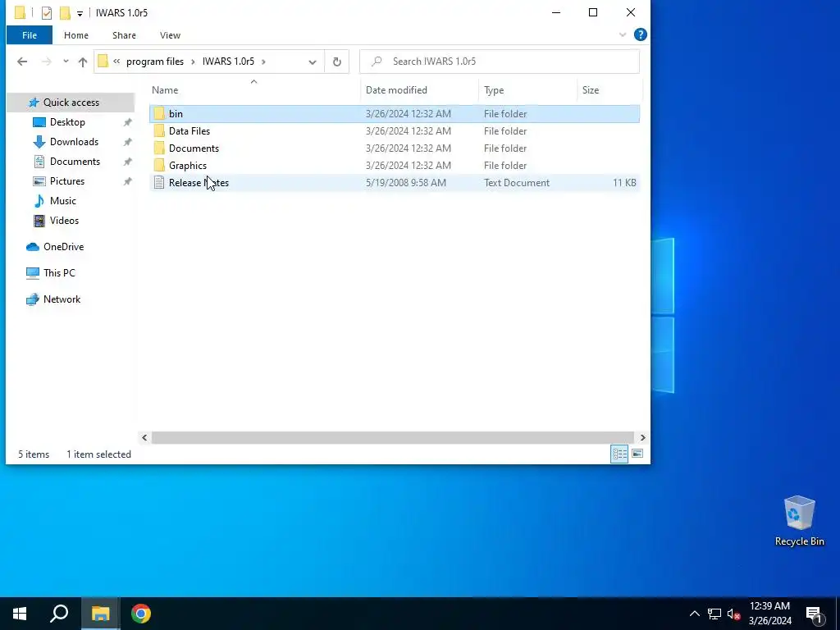Click the scrollbar right arrow
Viewport: 840px width, 630px height.
tap(642, 438)
